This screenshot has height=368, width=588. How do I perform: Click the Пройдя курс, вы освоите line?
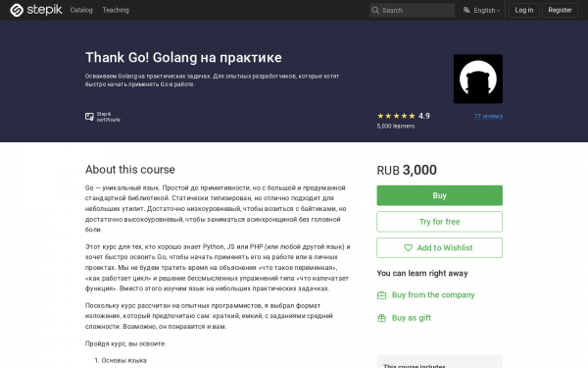click(125, 343)
